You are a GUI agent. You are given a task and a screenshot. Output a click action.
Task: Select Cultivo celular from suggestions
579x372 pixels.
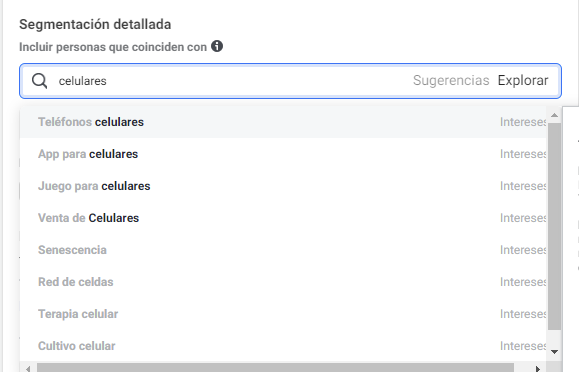pyautogui.click(x=283, y=346)
